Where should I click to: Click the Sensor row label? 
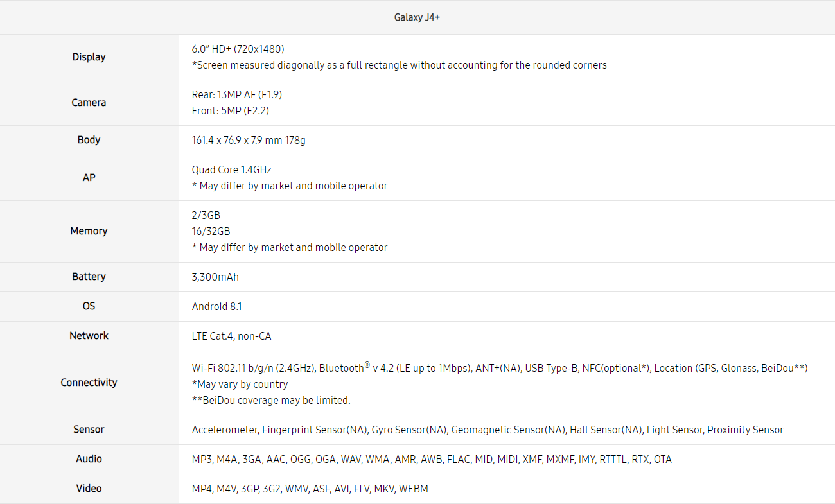point(89,430)
